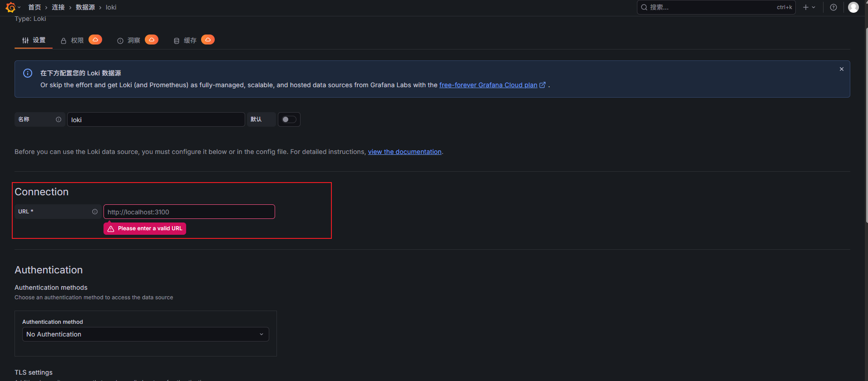Open the plus add-new menu
This screenshot has height=381, width=868.
pyautogui.click(x=809, y=7)
